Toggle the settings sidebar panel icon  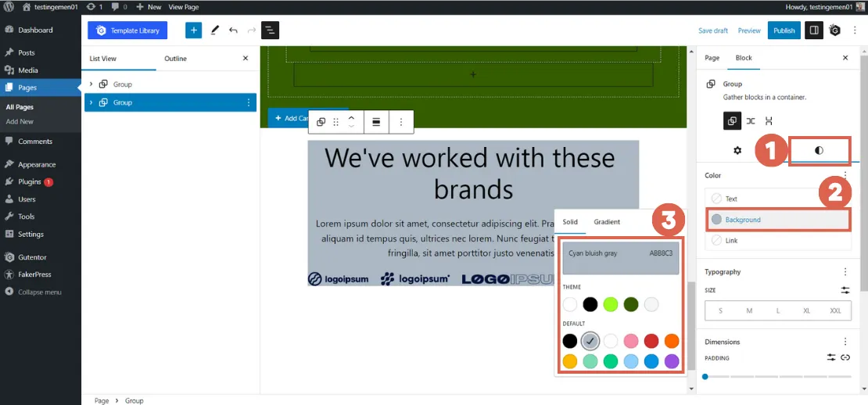pos(814,30)
